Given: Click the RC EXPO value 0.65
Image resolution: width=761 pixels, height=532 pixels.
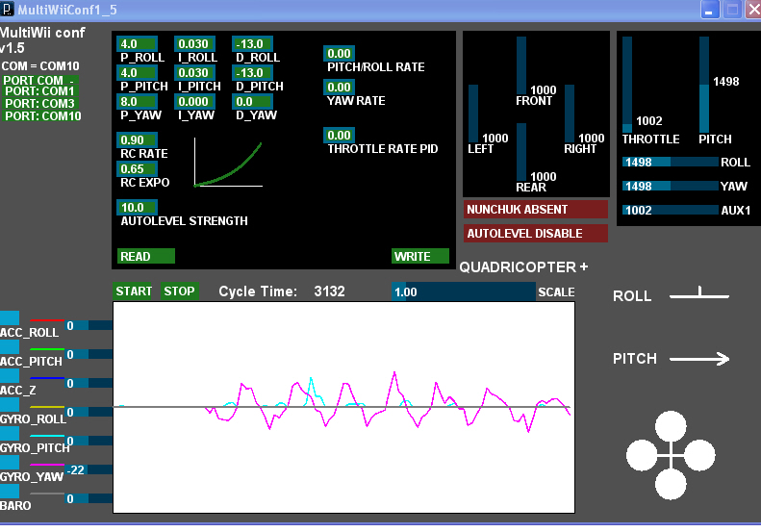Looking at the screenshot, I should tap(137, 169).
